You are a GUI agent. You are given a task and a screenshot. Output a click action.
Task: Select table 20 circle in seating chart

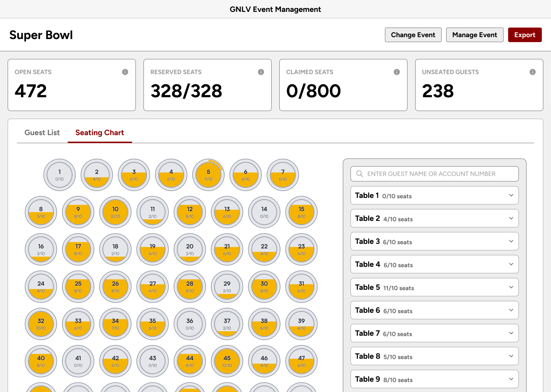190,249
